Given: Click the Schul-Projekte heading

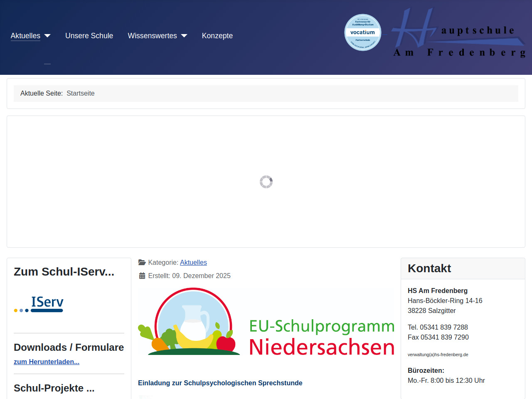Looking at the screenshot, I should click(x=54, y=388).
